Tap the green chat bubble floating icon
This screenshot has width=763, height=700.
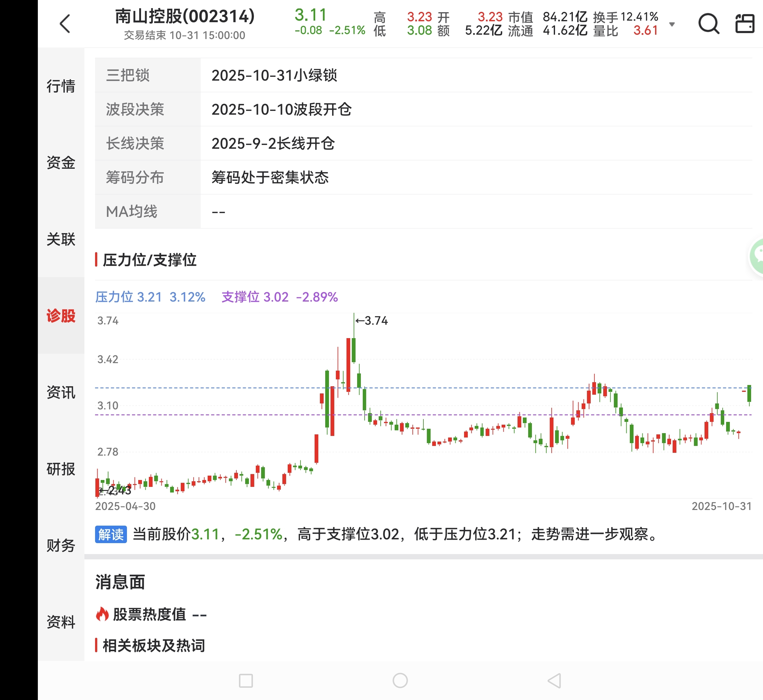click(x=757, y=257)
